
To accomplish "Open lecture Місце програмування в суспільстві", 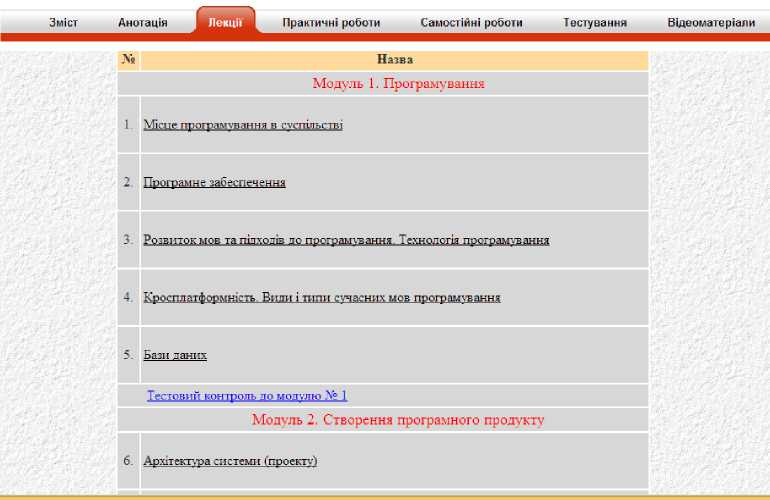I will [x=243, y=125].
